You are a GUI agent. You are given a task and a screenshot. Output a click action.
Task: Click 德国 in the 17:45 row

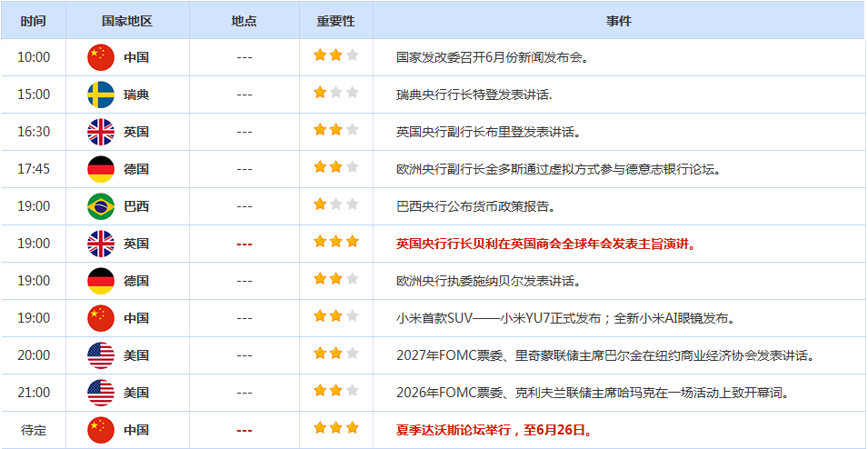pos(136,169)
